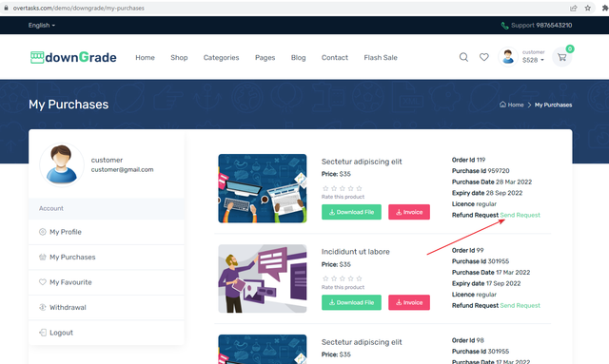Open the Categories menu item

pos(221,57)
